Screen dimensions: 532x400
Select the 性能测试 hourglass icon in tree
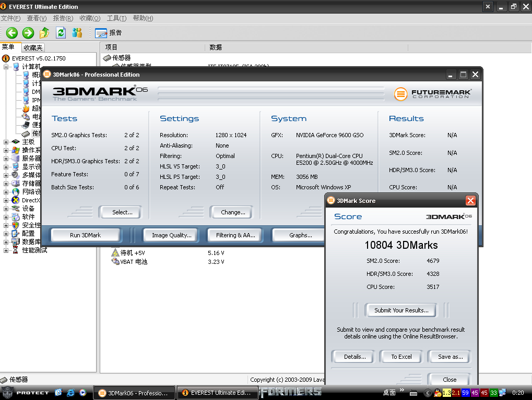(x=16, y=250)
